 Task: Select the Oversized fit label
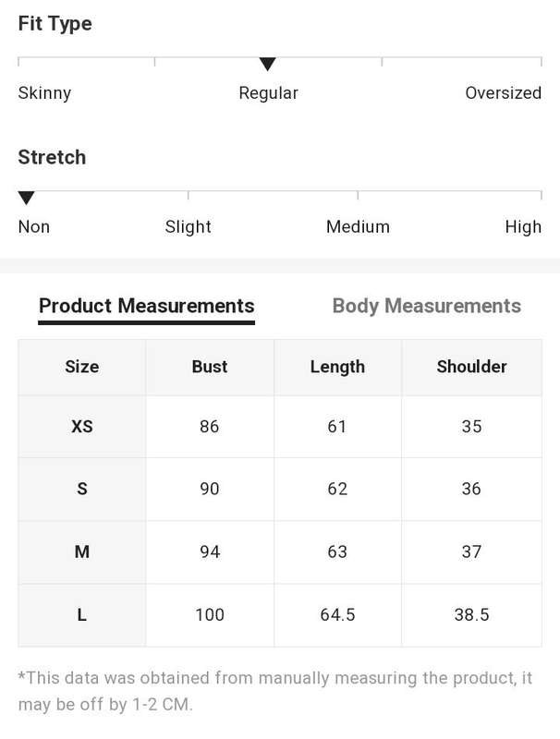click(x=503, y=93)
